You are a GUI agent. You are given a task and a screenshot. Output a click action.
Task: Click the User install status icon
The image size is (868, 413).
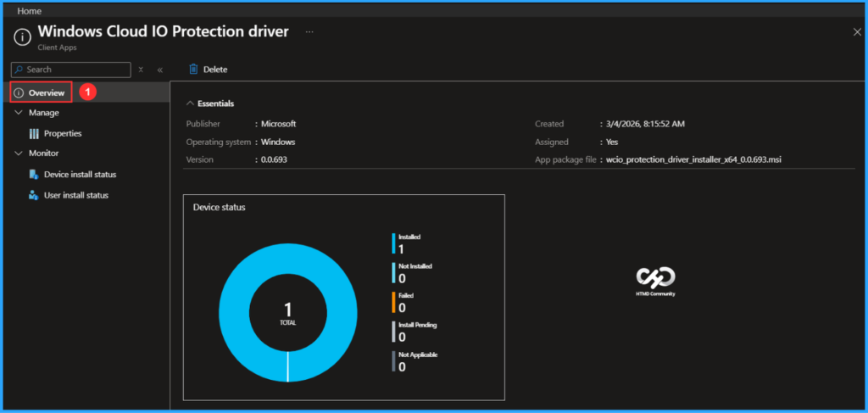tap(33, 195)
